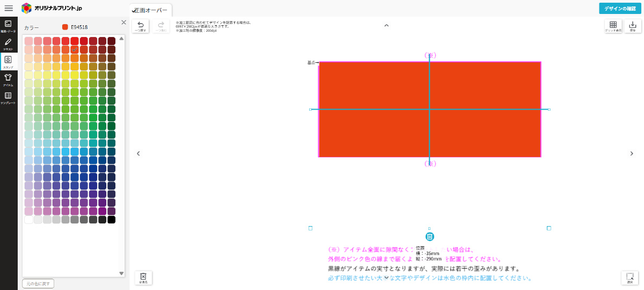This screenshot has height=290, width=644.
Task: Toggle the selection mode button at bottom right
Action: coord(630,278)
